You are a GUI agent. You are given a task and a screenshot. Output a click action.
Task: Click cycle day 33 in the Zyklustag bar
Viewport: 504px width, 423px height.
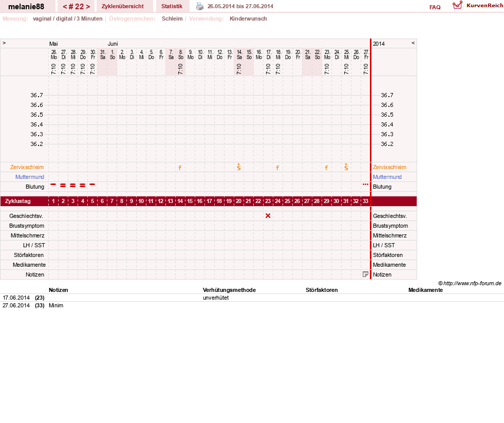pyautogui.click(x=365, y=201)
